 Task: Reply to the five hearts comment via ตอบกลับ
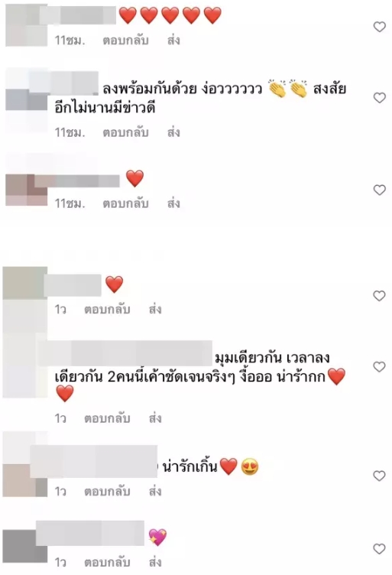(125, 40)
